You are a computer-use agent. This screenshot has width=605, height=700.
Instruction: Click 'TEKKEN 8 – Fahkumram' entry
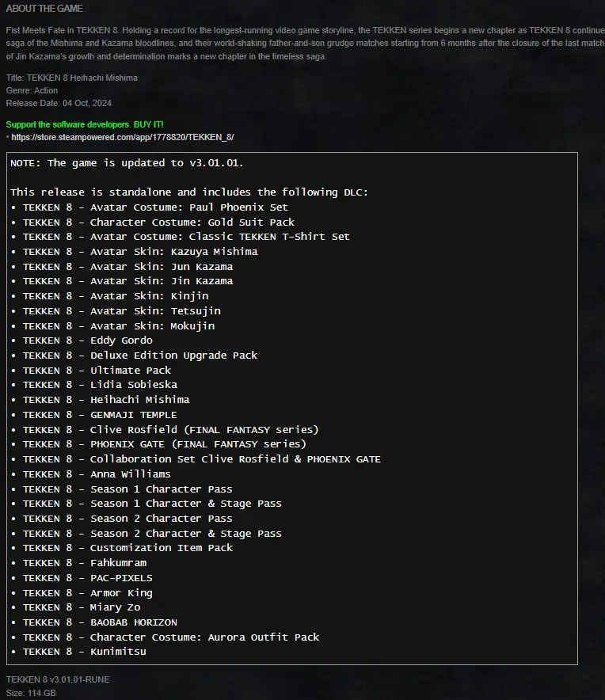tap(85, 563)
